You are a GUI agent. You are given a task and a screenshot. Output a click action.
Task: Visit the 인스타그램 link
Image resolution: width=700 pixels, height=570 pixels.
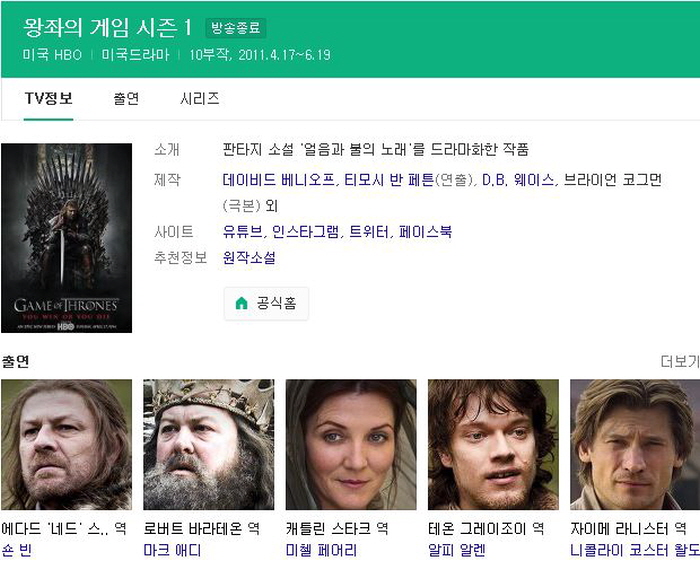(x=304, y=232)
